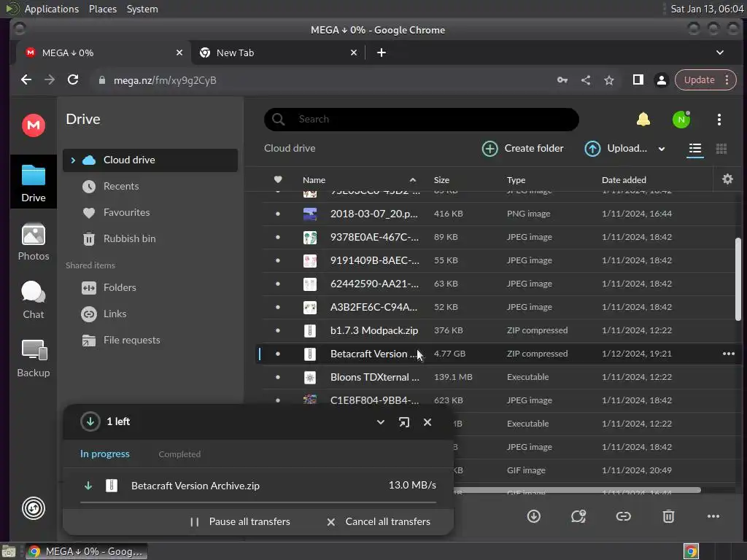The height and width of the screenshot is (560, 747).
Task: Click Chrome share page icon
Action: click(x=586, y=80)
